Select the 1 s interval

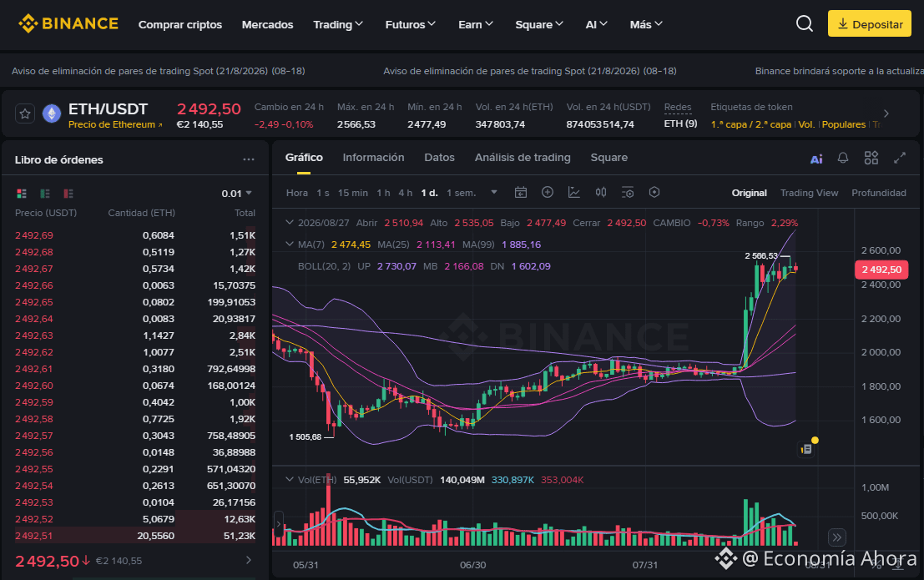(x=323, y=193)
